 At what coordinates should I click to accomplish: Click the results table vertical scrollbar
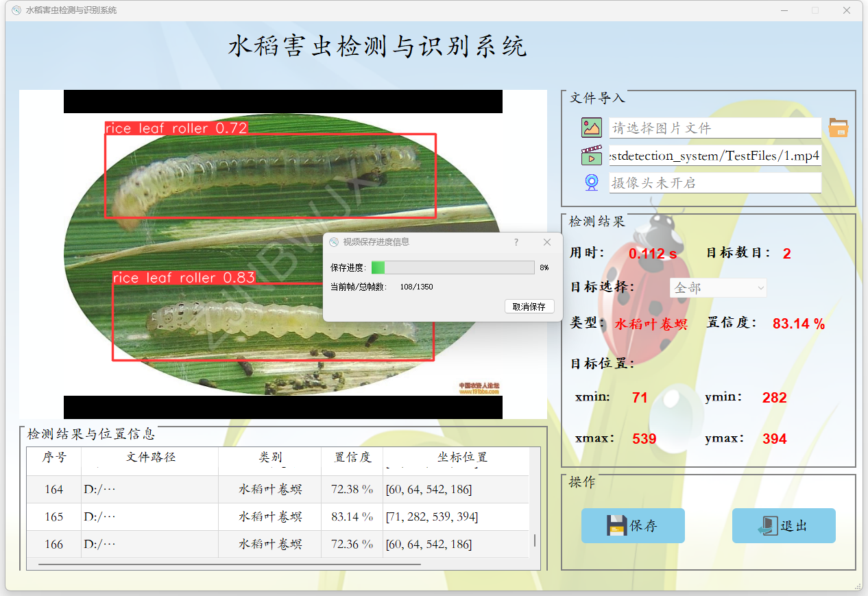coord(535,540)
